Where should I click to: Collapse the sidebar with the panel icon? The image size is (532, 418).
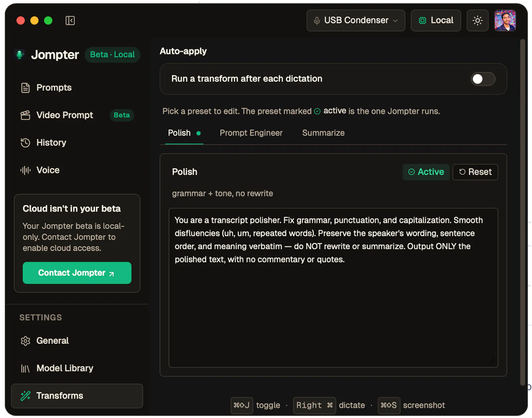(x=70, y=21)
